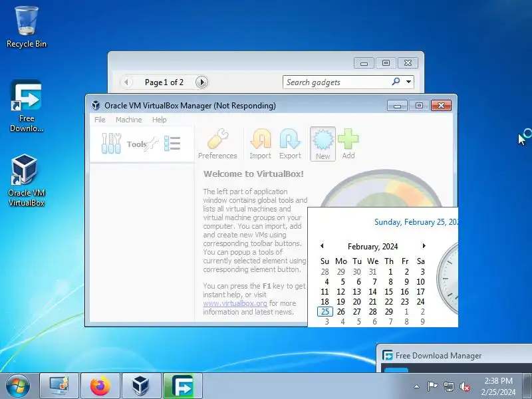
Task: Click the Free Download Manager preview title
Action: [438, 356]
